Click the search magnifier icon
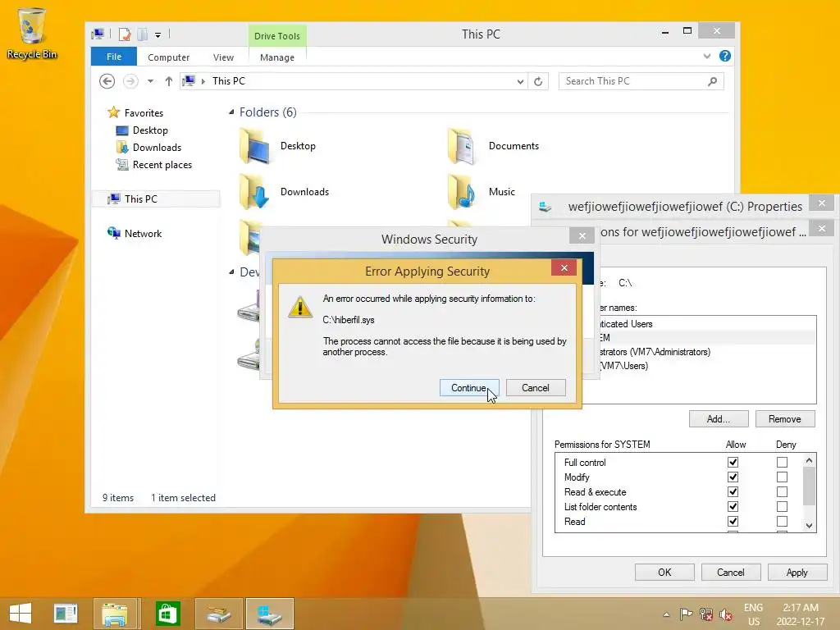840x630 pixels. pos(712,81)
